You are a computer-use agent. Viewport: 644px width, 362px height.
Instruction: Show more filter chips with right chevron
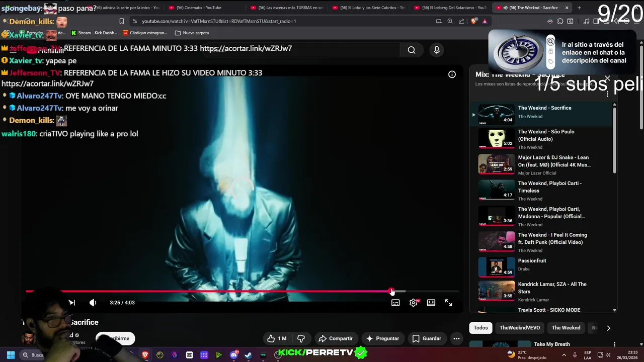tap(608, 328)
